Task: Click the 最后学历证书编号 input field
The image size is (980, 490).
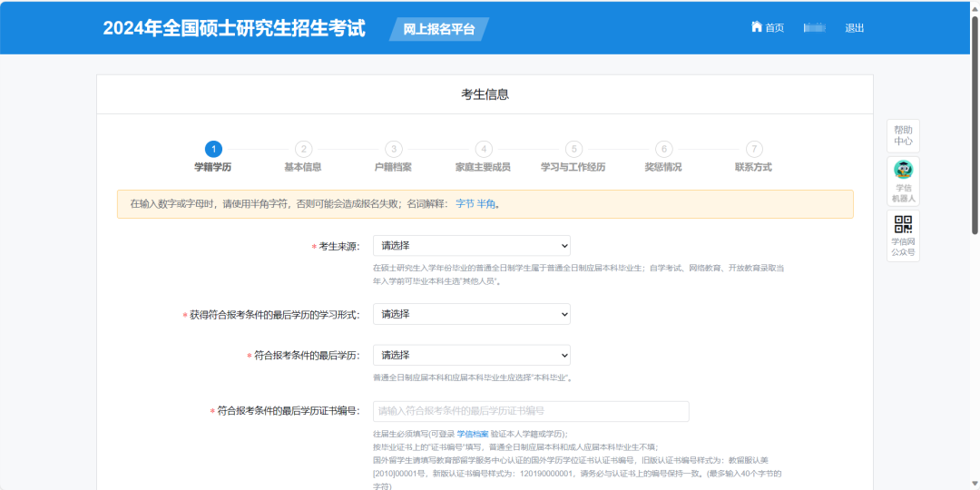Action: pos(531,411)
